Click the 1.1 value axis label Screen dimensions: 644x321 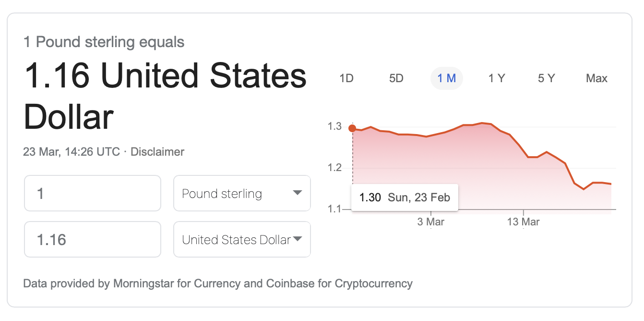click(x=334, y=209)
